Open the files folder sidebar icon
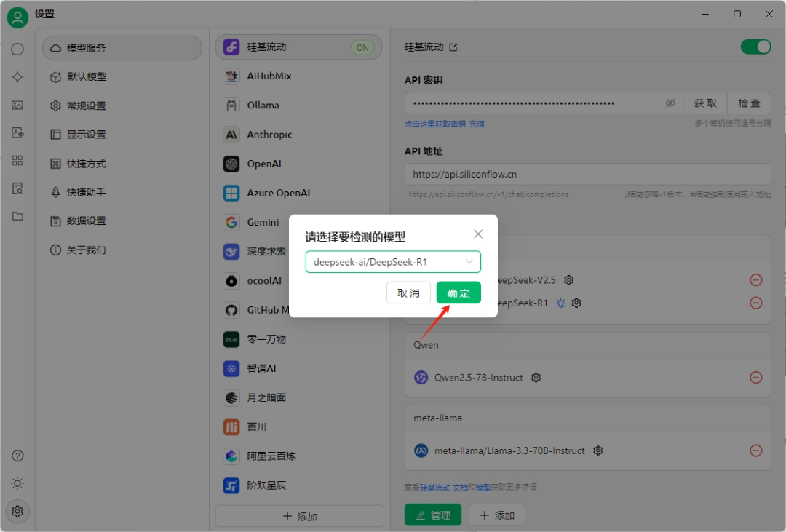 pyautogui.click(x=17, y=216)
